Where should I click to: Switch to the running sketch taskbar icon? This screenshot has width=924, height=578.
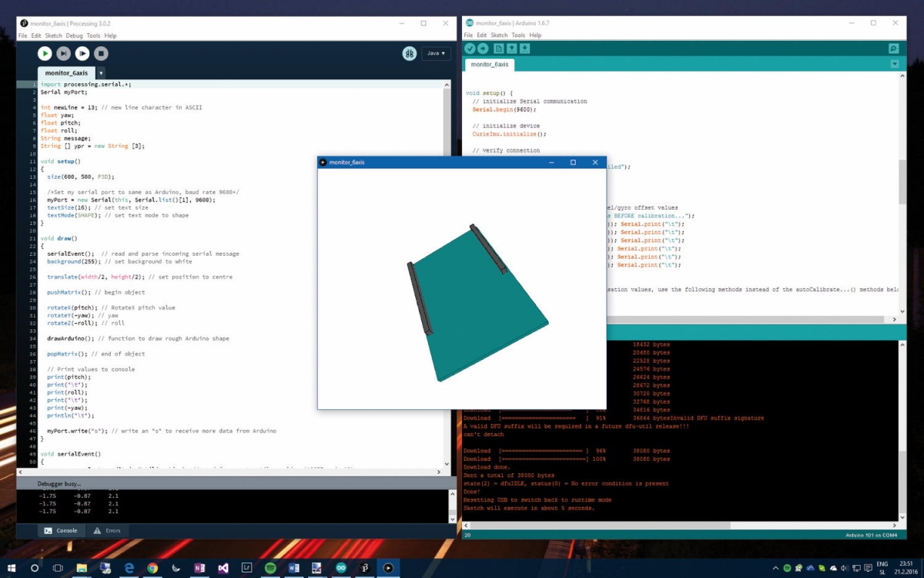[388, 568]
